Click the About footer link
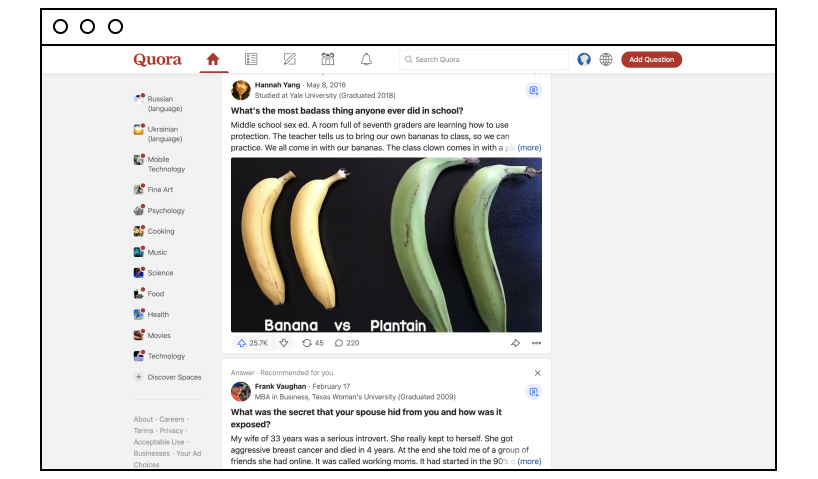This screenshot has width=818, height=479. tap(143, 419)
